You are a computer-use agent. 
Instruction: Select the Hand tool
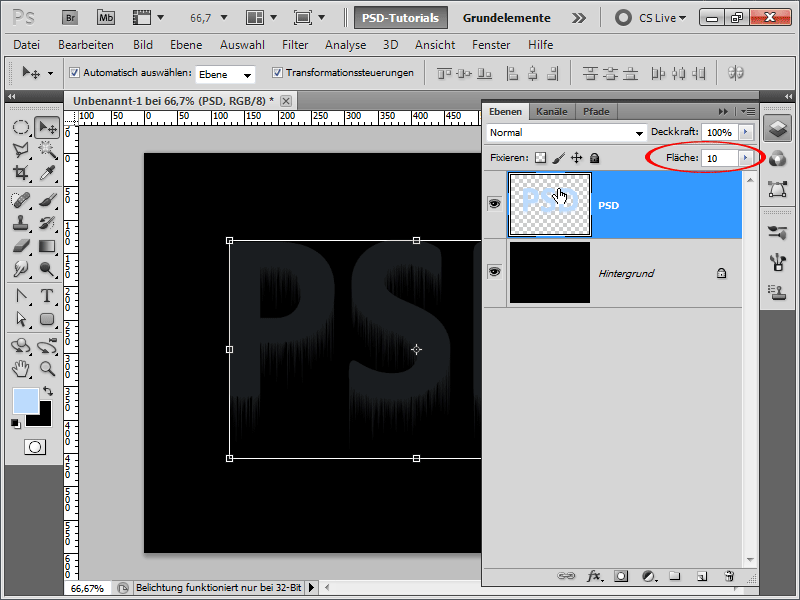point(20,368)
